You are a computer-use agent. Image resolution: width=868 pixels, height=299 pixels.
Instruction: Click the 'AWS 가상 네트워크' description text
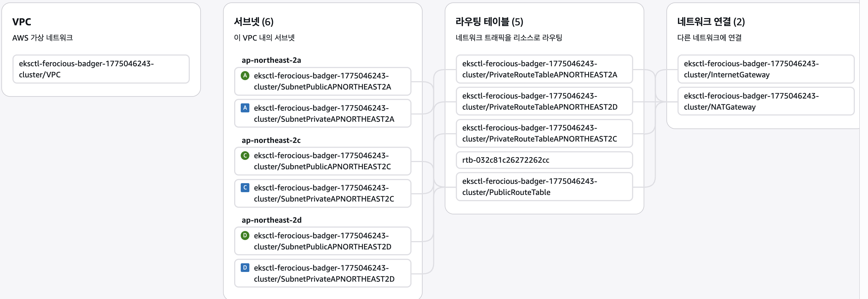tap(42, 37)
